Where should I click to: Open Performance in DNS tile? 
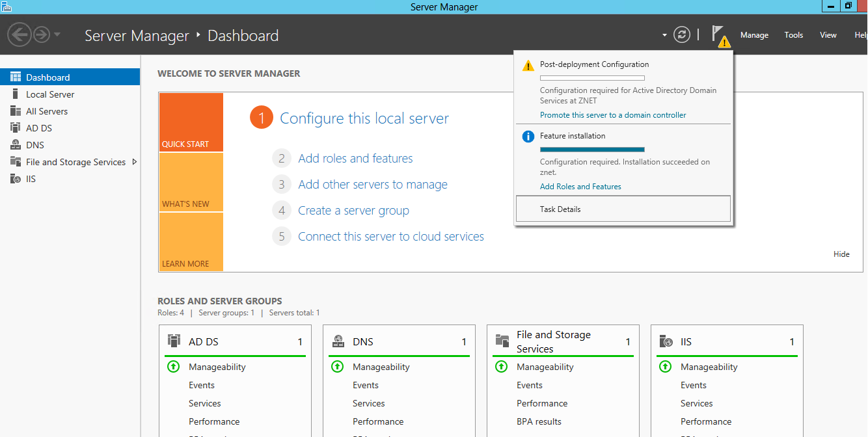tap(378, 421)
